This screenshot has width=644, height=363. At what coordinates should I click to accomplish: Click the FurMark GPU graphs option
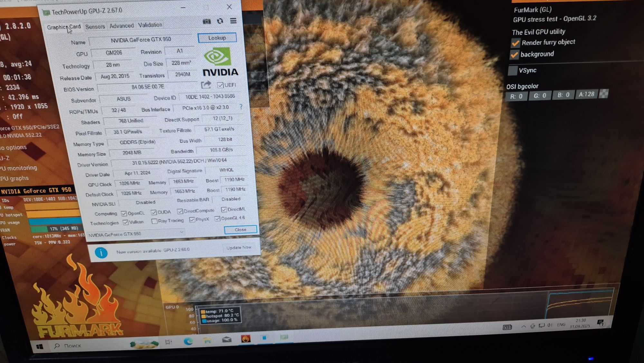(14, 178)
